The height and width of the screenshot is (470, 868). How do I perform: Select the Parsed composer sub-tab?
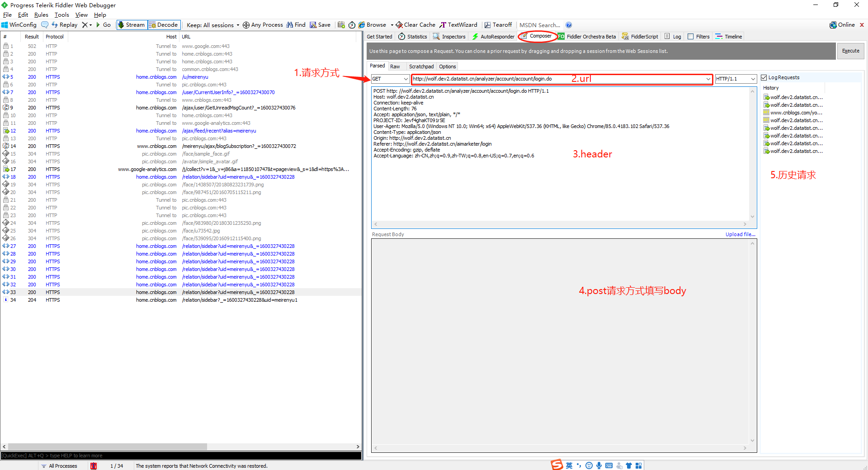click(377, 66)
